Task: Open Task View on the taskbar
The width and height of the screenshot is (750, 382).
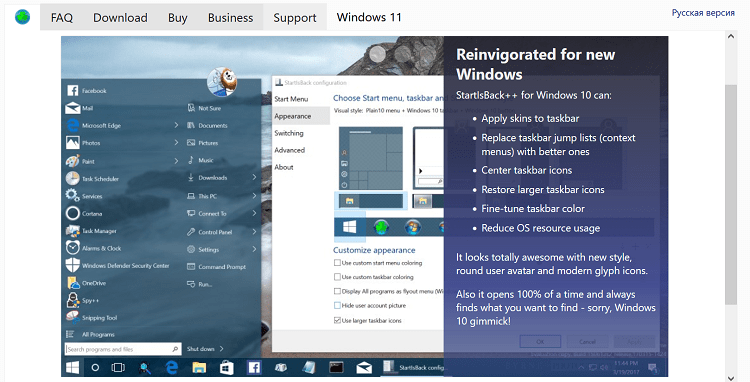Action: 118,367
